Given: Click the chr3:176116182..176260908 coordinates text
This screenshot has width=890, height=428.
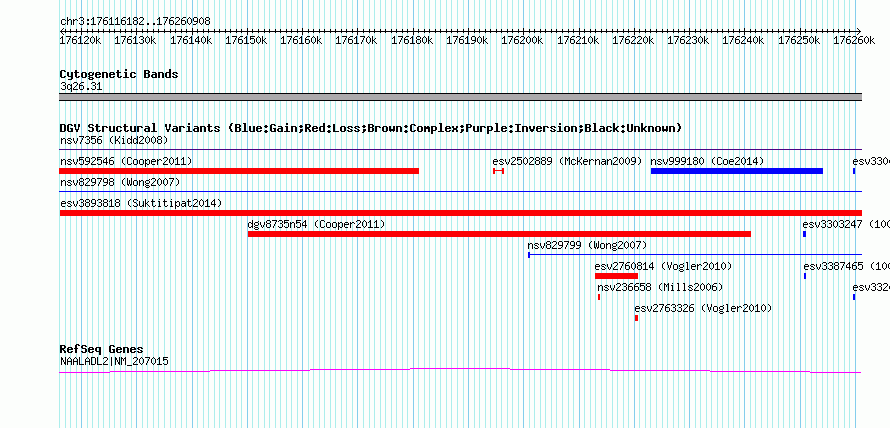Looking at the screenshot, I should 135,22.
